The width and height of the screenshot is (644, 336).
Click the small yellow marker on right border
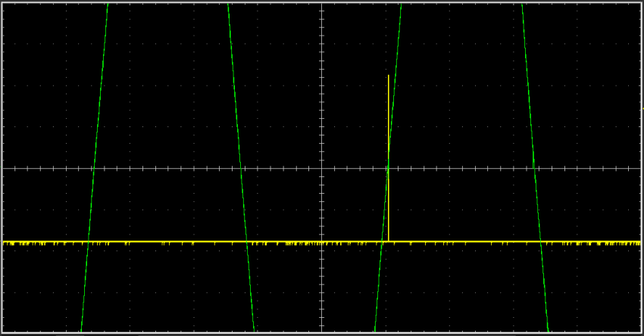(x=642, y=108)
